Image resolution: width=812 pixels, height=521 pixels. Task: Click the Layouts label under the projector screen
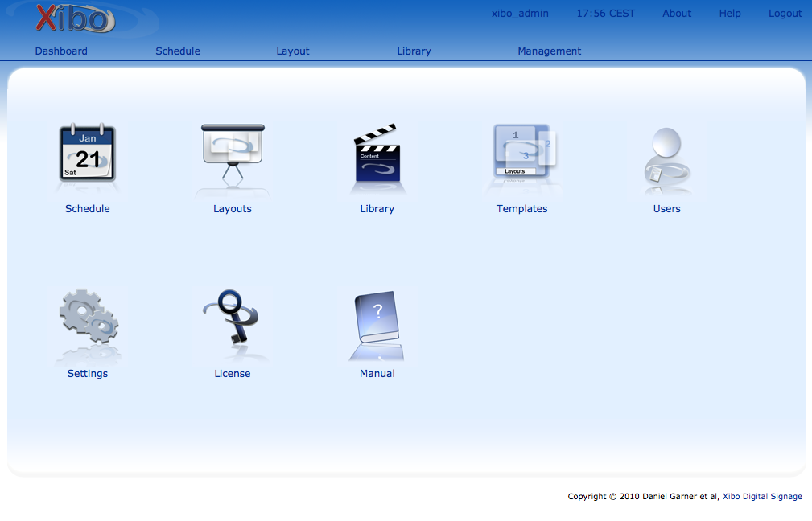click(x=233, y=208)
